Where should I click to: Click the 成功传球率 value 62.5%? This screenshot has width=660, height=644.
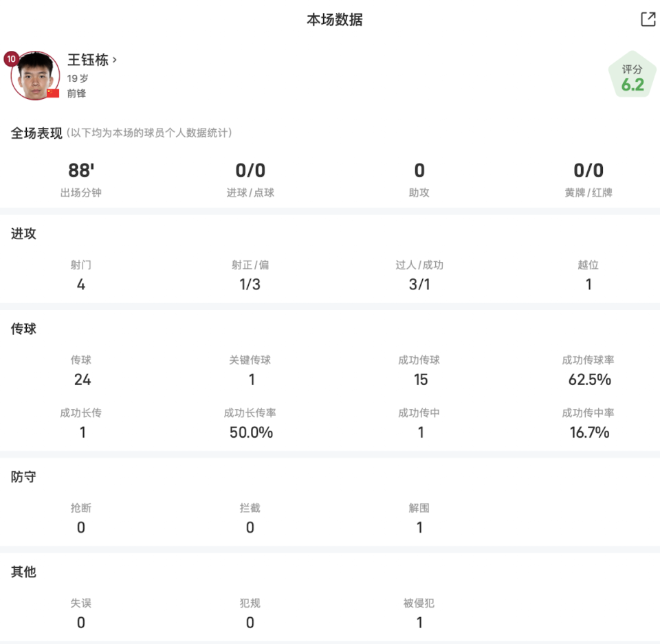tap(589, 379)
